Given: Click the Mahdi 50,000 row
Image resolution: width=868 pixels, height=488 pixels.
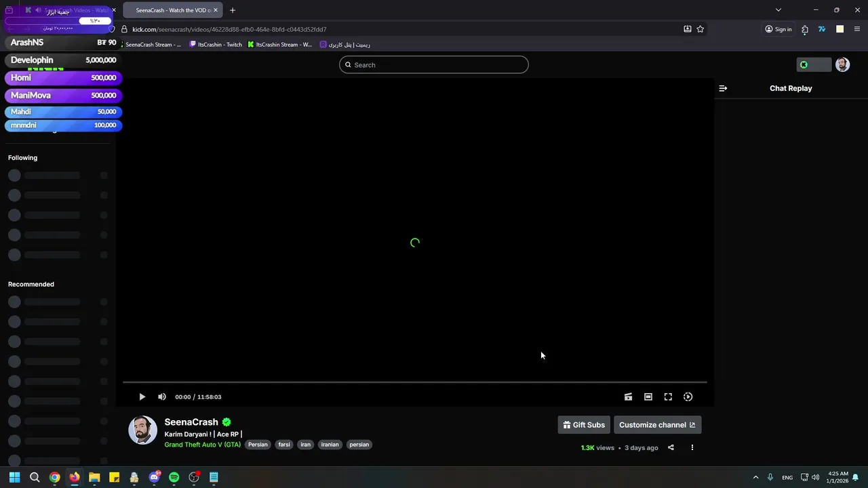Looking at the screenshot, I should pos(63,112).
